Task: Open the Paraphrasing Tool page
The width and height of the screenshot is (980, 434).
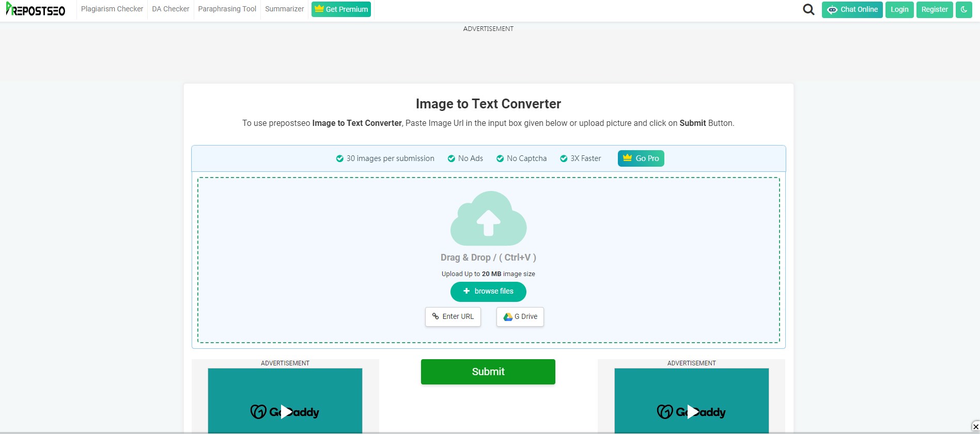Action: click(x=227, y=9)
